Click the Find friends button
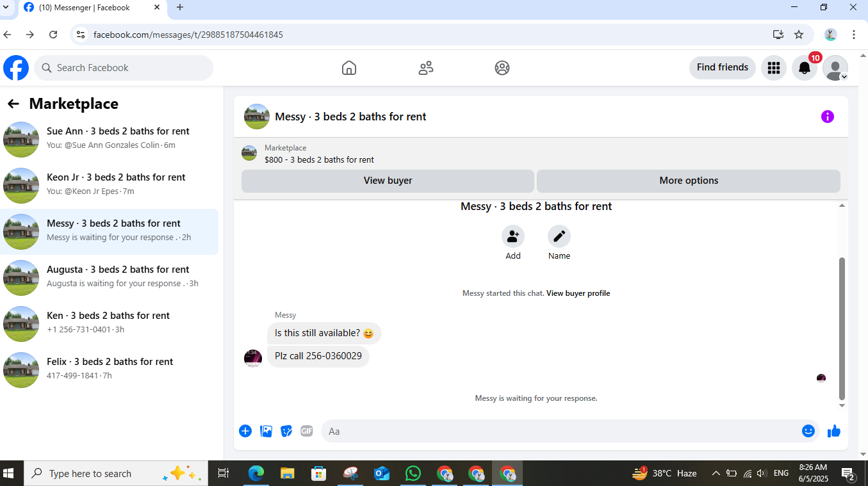The image size is (868, 486). click(x=723, y=68)
